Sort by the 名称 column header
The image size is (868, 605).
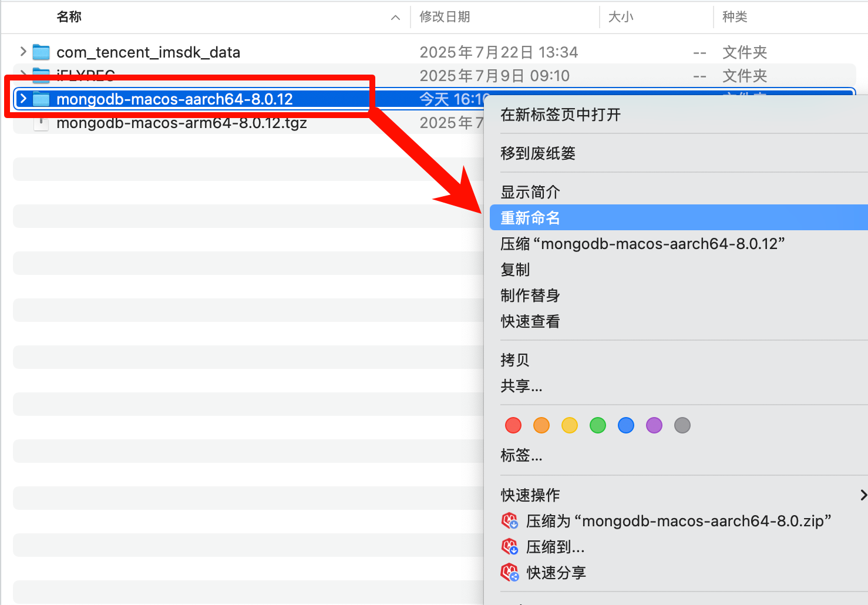69,17
